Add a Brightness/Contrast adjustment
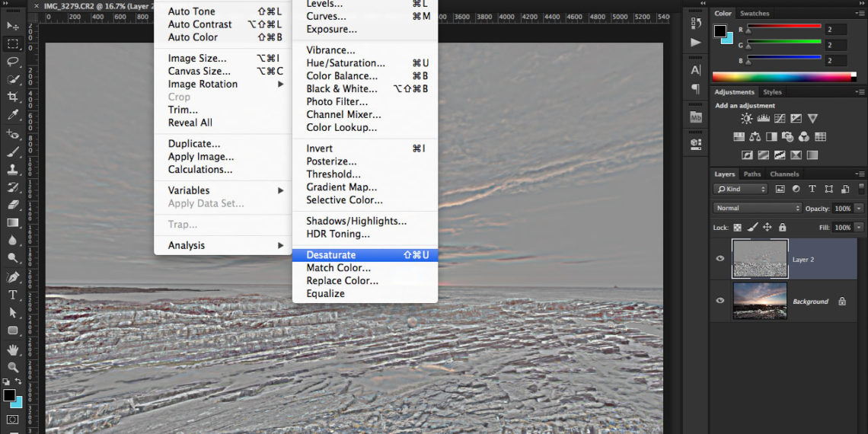868x434 pixels. coord(747,119)
